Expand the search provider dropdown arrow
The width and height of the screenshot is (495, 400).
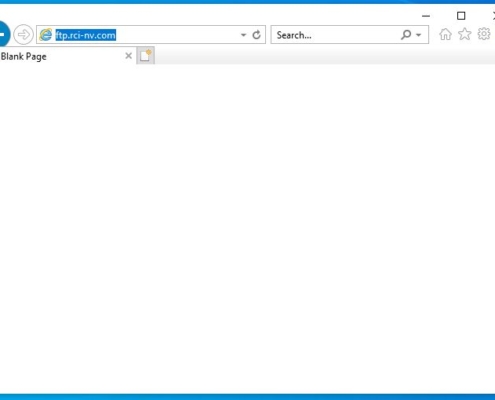coord(419,35)
